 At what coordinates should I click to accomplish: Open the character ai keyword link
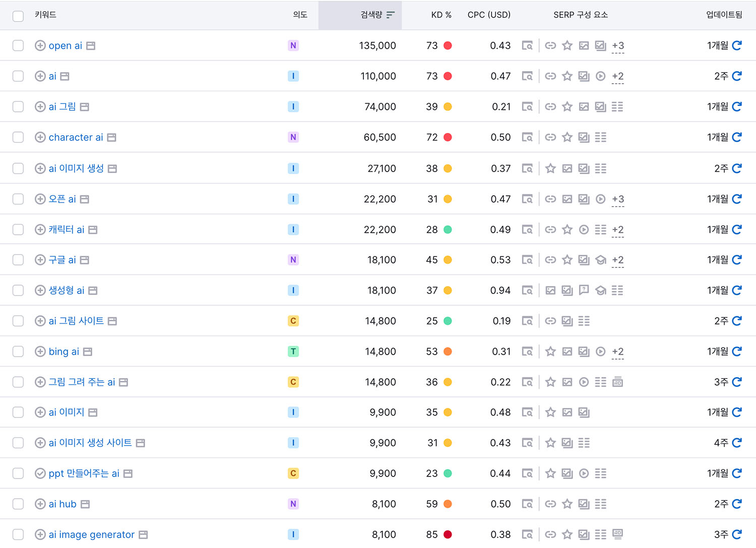pos(76,138)
